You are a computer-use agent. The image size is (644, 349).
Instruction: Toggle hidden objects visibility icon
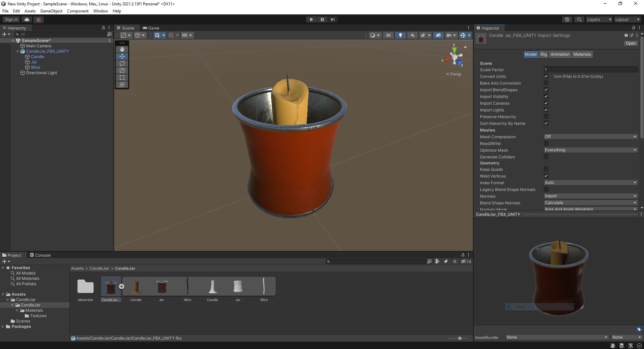coord(438,35)
